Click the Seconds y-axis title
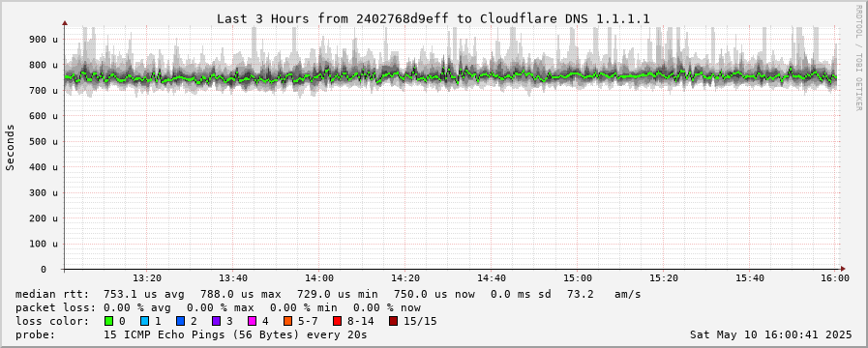 (x=11, y=147)
